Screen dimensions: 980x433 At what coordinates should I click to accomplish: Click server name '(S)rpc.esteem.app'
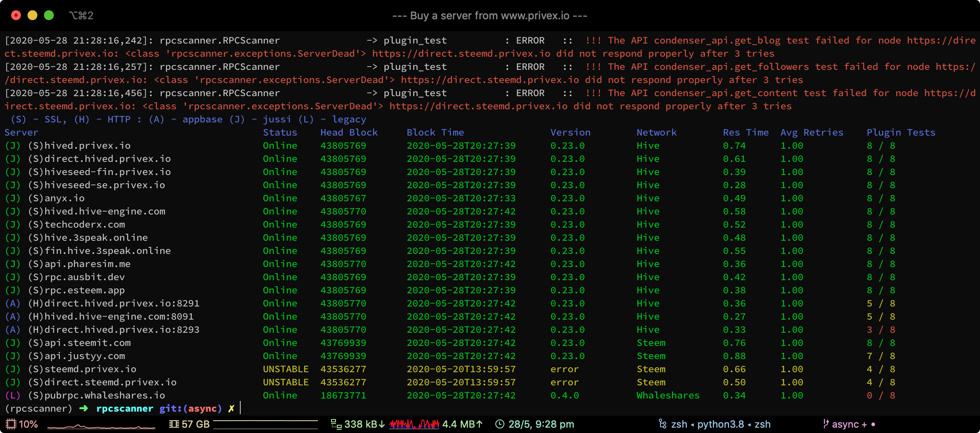point(76,290)
